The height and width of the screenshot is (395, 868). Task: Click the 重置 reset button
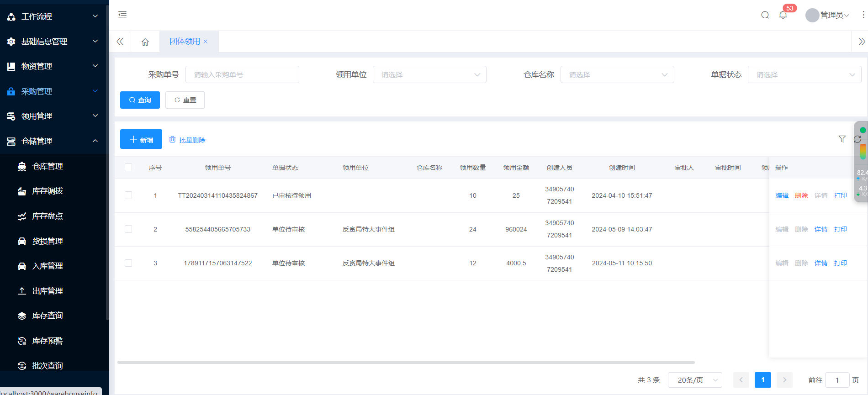185,100
